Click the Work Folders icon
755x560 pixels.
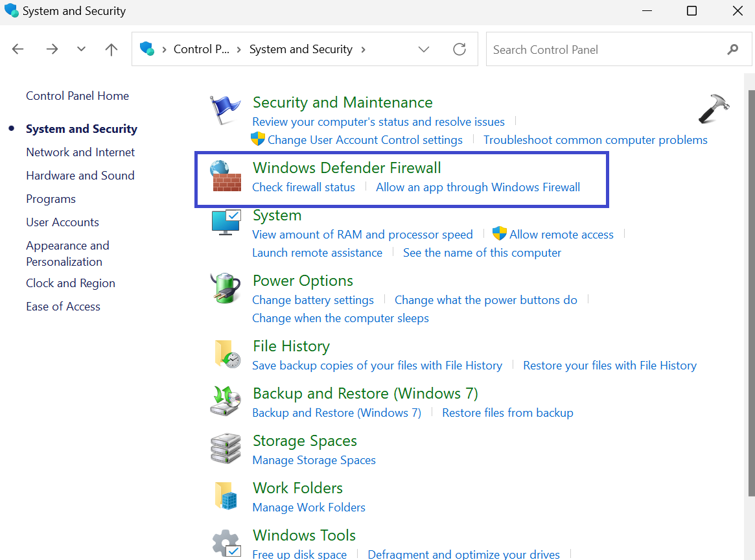pyautogui.click(x=226, y=495)
